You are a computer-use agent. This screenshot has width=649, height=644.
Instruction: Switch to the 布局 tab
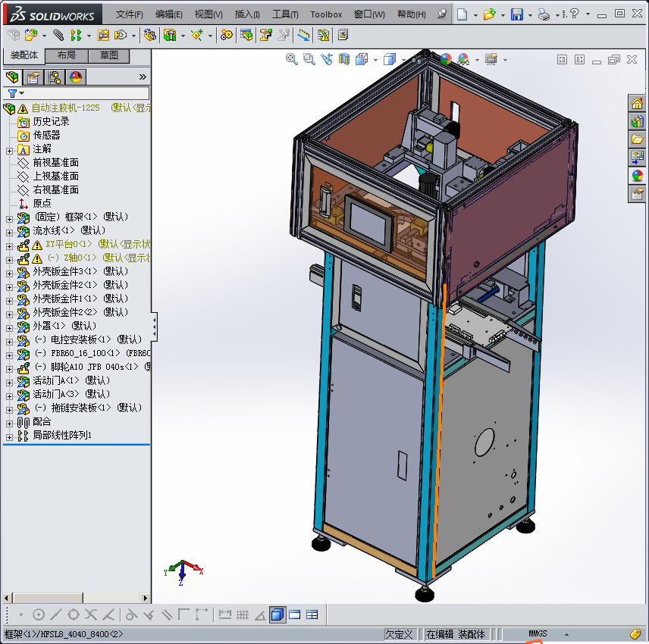click(x=66, y=55)
